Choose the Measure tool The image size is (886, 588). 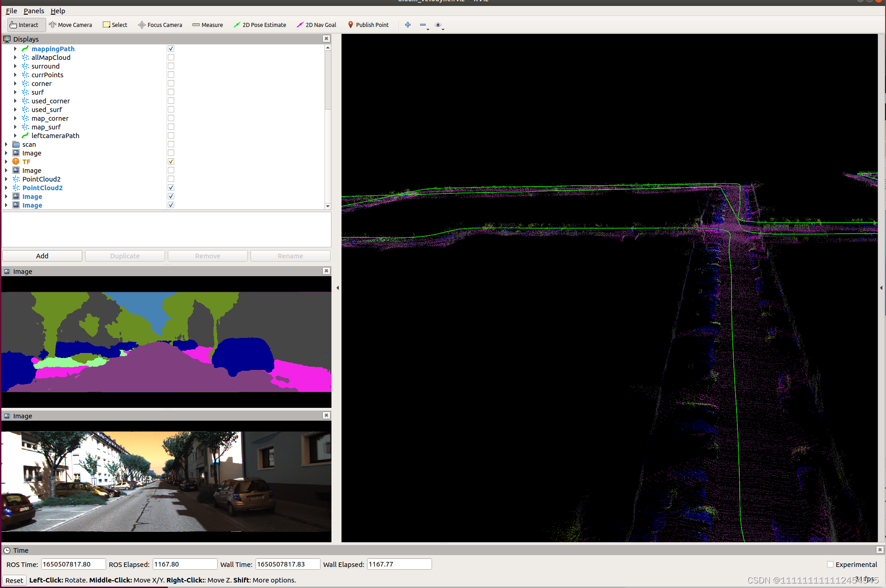pos(208,25)
